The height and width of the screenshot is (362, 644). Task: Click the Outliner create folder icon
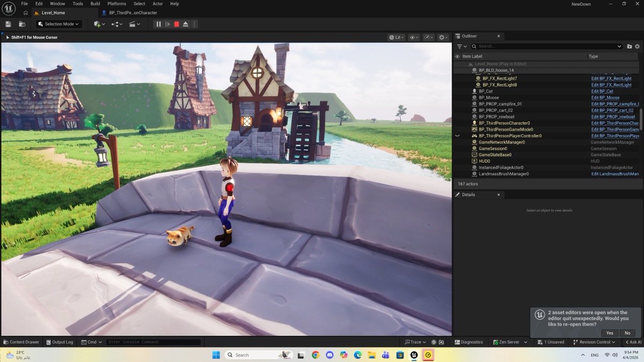(x=629, y=47)
